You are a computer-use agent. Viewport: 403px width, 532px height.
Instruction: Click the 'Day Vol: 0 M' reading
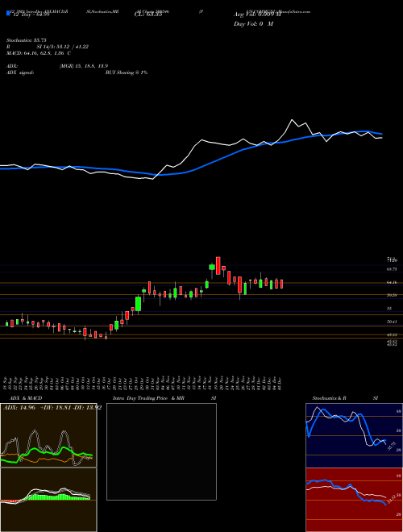coord(253,24)
